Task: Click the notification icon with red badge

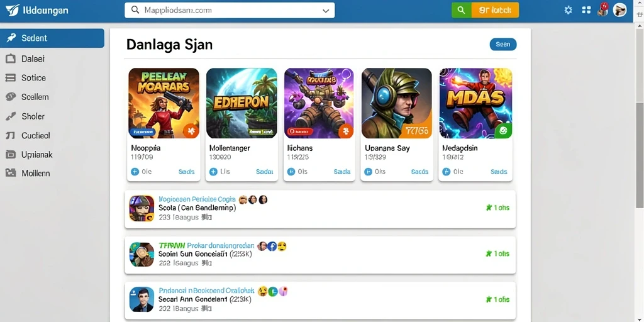Action: (x=602, y=9)
